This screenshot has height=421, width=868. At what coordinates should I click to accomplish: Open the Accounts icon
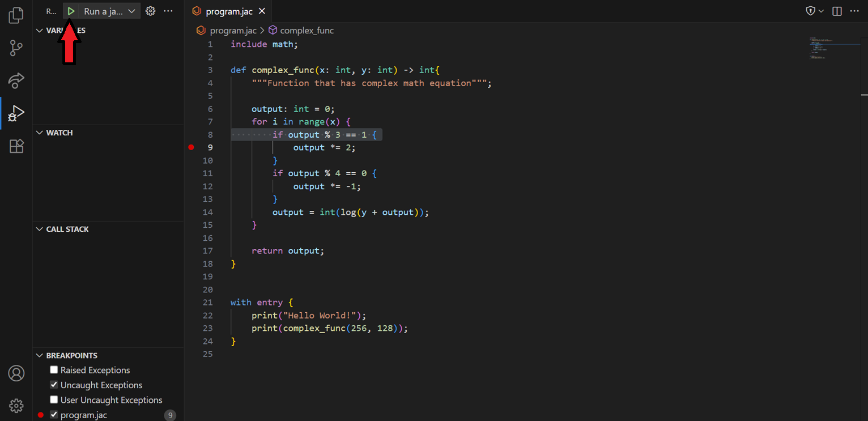(16, 373)
